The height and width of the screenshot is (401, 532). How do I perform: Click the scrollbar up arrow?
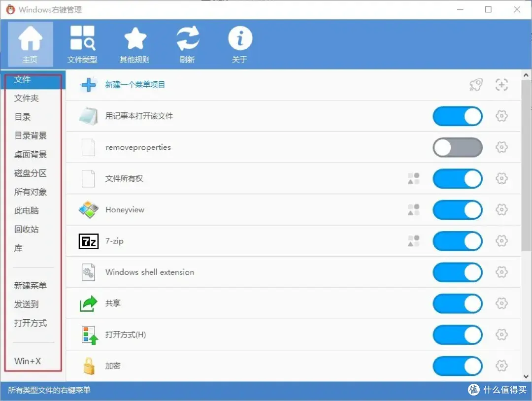(x=526, y=75)
